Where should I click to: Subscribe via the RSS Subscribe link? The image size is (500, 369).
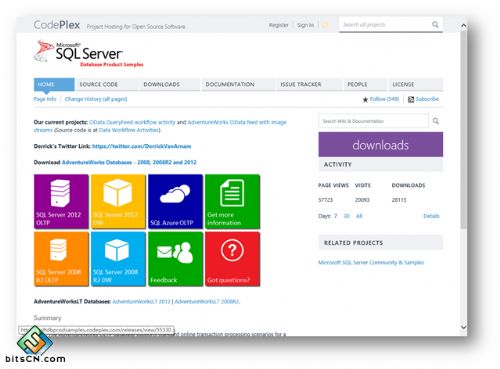[x=423, y=99]
